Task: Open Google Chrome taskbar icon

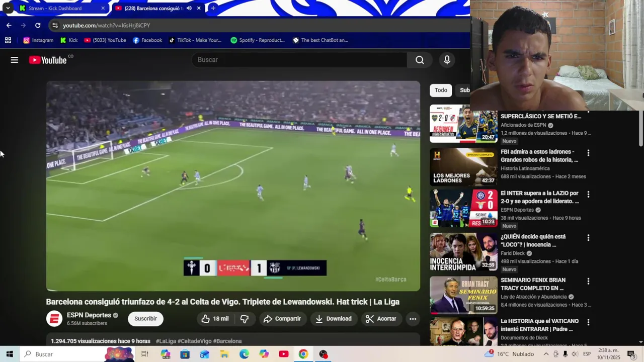Action: point(303,354)
